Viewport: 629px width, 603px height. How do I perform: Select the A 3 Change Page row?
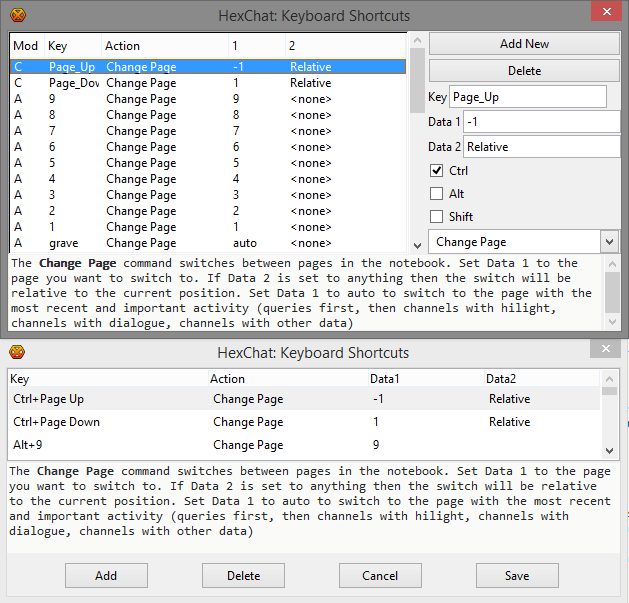pyautogui.click(x=208, y=195)
